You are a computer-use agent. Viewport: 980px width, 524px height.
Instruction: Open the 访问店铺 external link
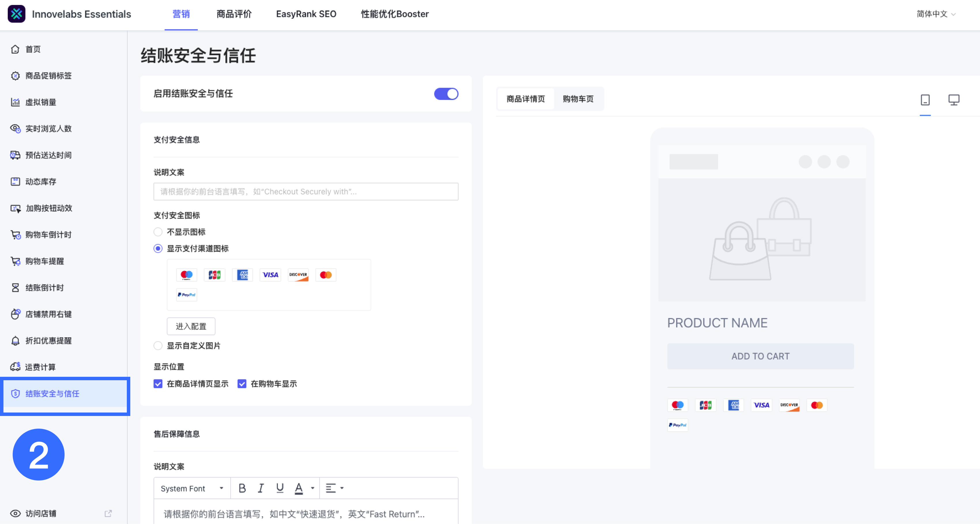(x=41, y=513)
